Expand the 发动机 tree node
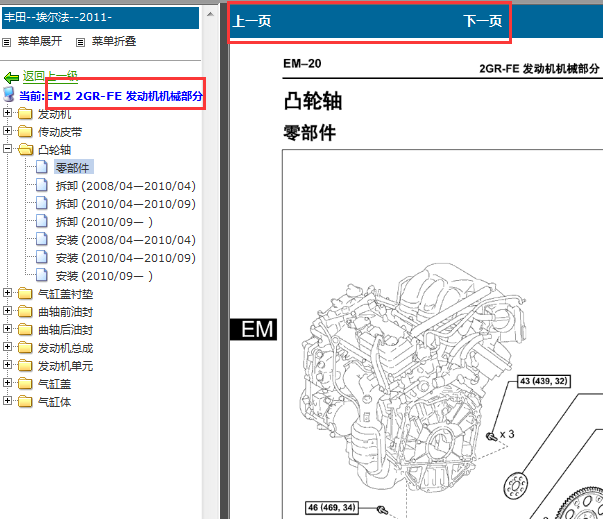The width and height of the screenshot is (603, 519). (7, 113)
